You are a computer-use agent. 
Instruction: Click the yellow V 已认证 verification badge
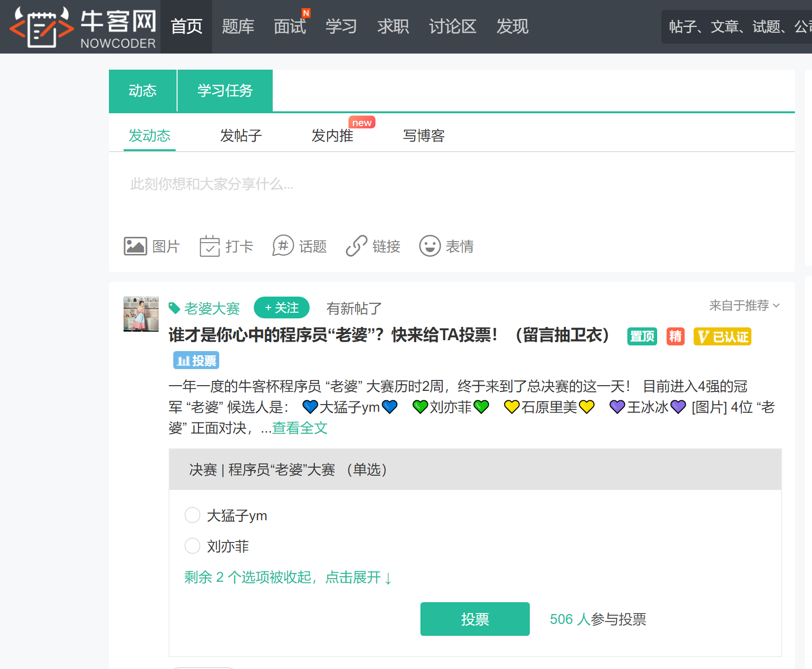coord(722,336)
